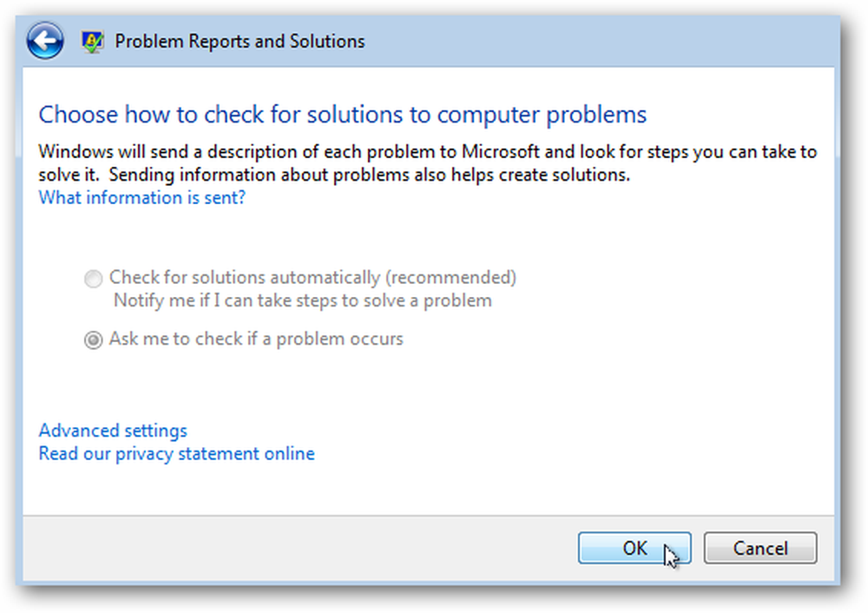The image size is (868, 613).
Task: Confirm the dialog with OK
Action: click(635, 548)
